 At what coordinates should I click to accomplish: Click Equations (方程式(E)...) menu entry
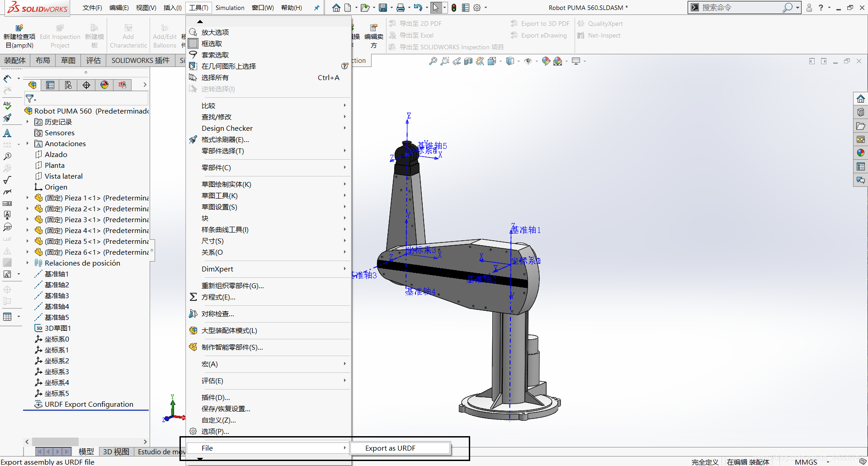269,297
